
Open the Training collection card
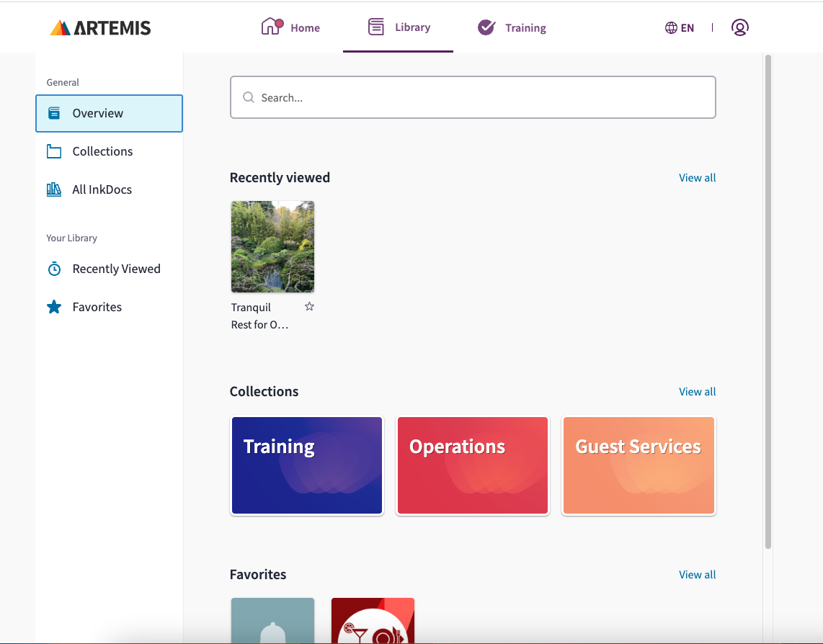(x=307, y=465)
